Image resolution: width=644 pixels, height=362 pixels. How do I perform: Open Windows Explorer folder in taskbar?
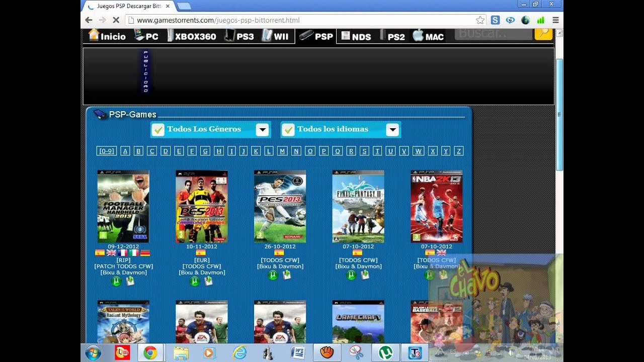tap(180, 353)
